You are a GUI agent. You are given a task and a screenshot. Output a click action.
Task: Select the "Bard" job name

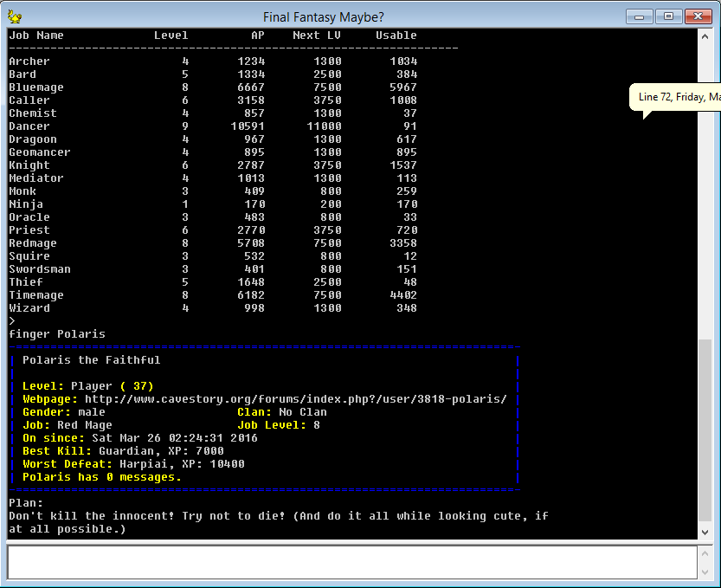pyautogui.click(x=23, y=74)
